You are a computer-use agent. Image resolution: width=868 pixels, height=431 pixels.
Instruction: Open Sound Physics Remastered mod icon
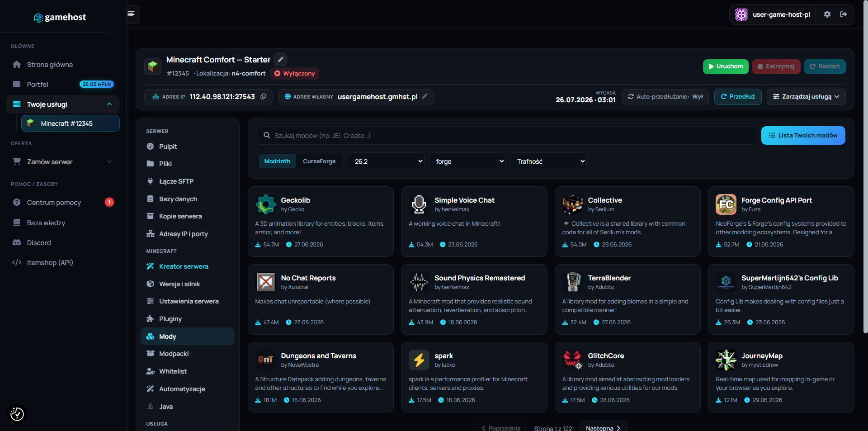419,282
